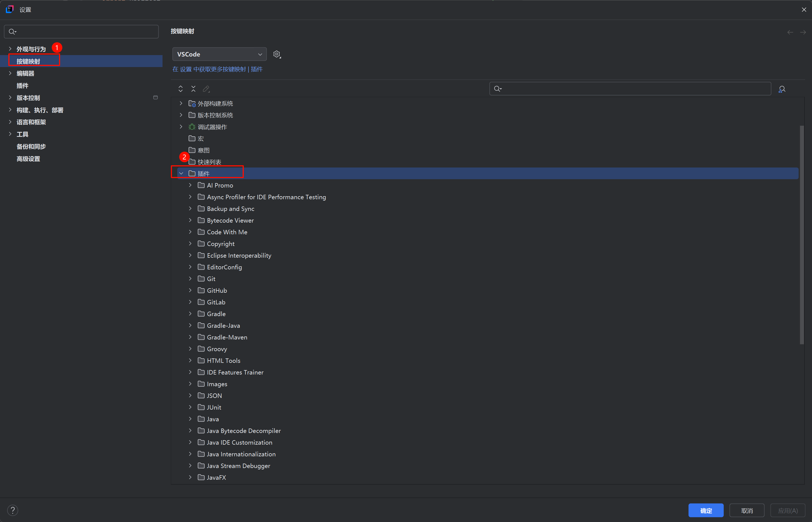812x522 pixels.
Task: Open 备份和同步 settings page
Action: click(x=31, y=147)
